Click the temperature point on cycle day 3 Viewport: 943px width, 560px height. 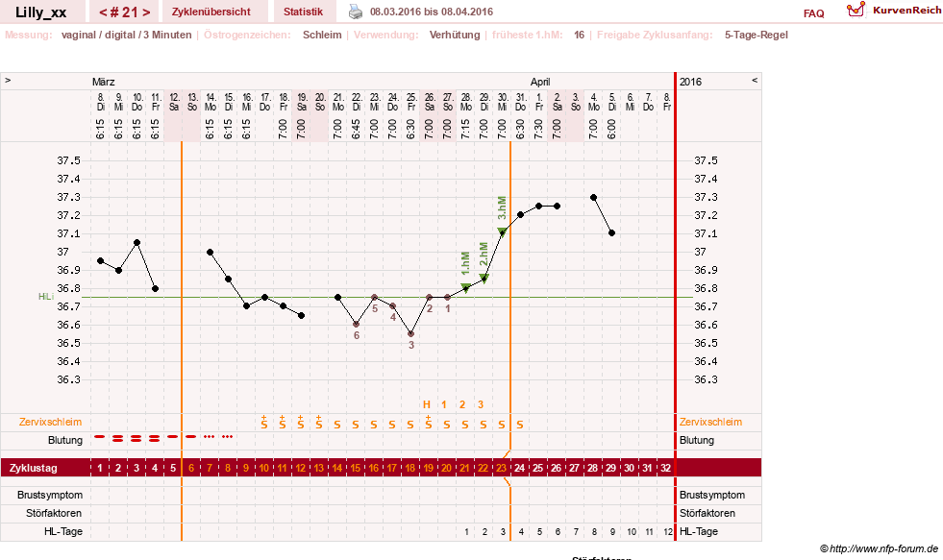click(x=137, y=243)
